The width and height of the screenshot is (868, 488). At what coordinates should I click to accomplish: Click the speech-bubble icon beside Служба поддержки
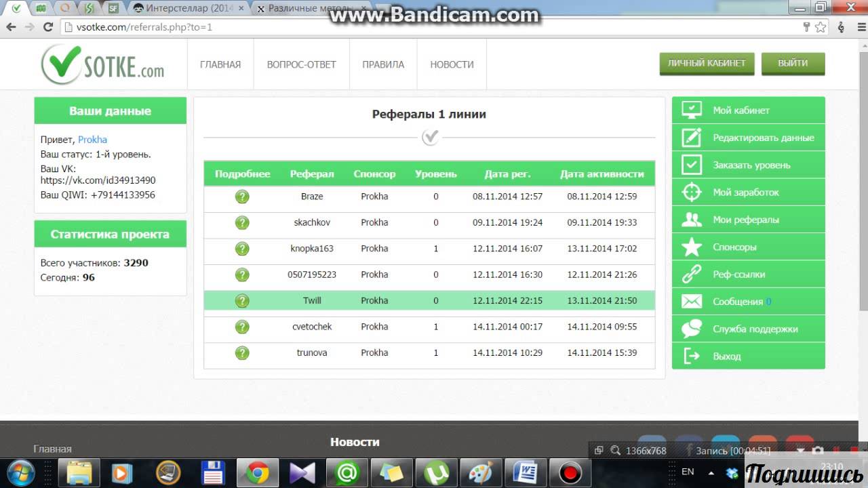click(691, 329)
